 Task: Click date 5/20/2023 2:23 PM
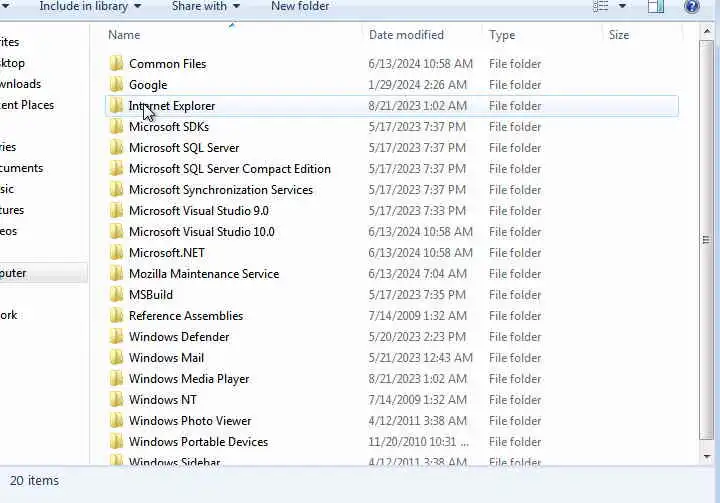(x=417, y=337)
